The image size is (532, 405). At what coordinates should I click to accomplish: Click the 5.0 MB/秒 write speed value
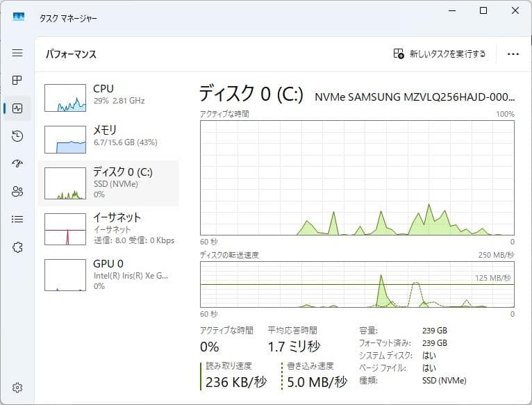pyautogui.click(x=317, y=382)
